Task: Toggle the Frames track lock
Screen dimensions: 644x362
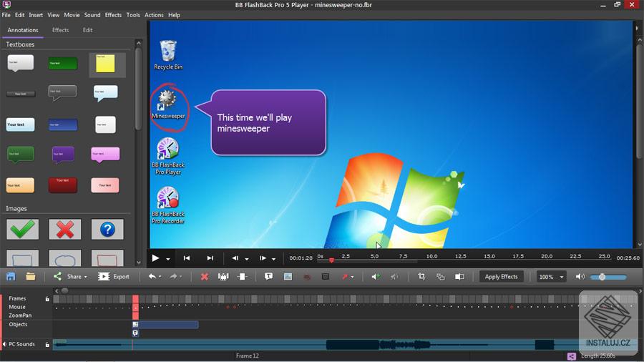Action: click(48, 298)
